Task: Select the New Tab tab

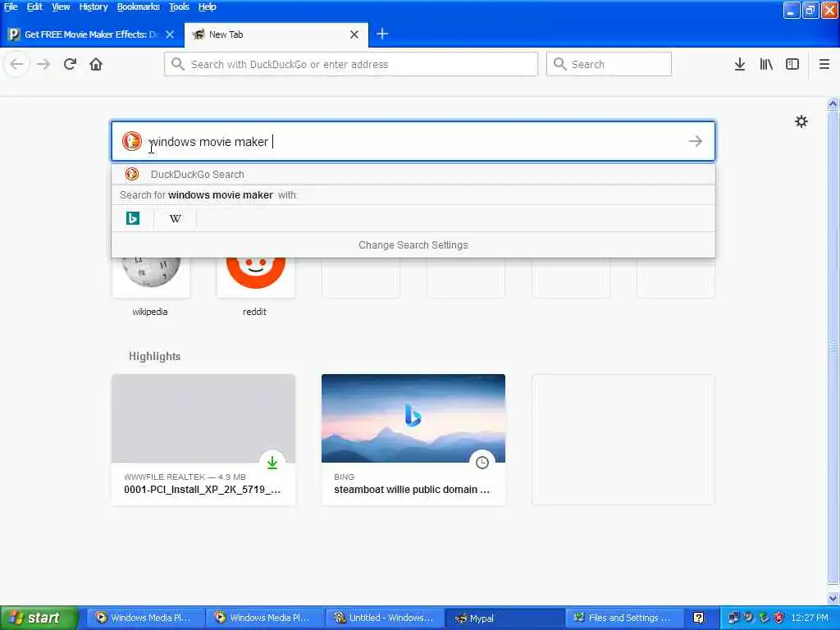Action: click(276, 34)
